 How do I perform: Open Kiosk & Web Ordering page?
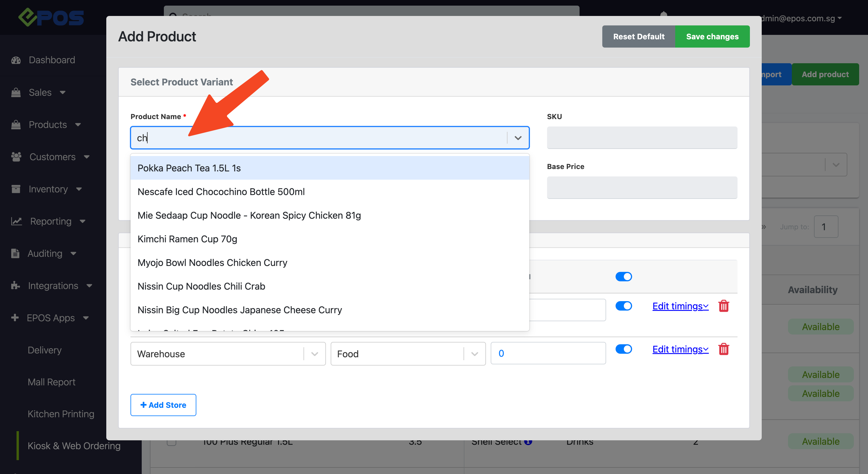pyautogui.click(x=74, y=446)
